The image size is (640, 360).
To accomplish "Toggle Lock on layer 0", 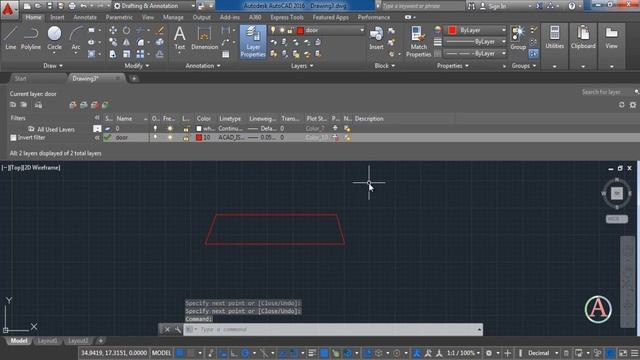I will point(186,128).
